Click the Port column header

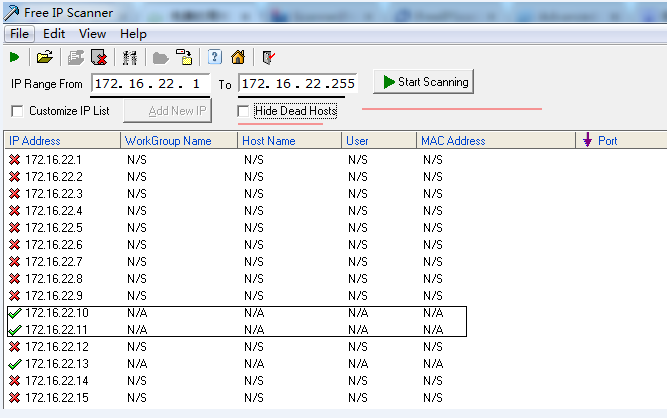(x=621, y=140)
